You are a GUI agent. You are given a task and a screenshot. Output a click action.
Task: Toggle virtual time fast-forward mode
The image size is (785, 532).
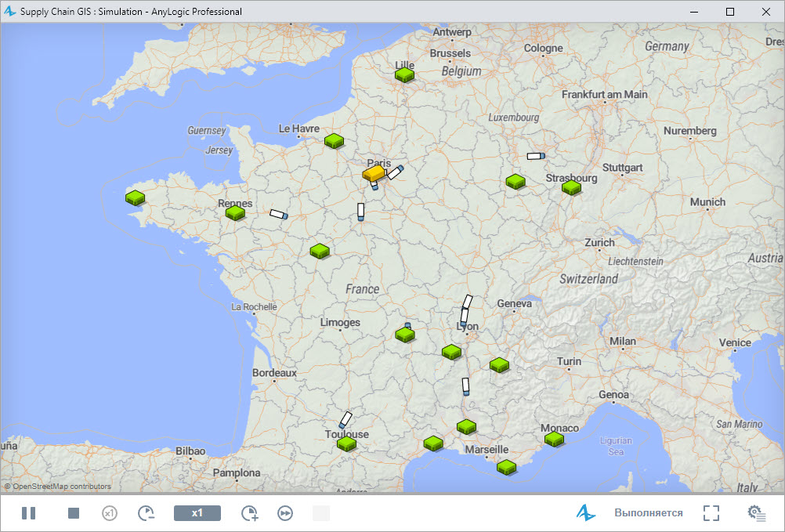coord(285,513)
